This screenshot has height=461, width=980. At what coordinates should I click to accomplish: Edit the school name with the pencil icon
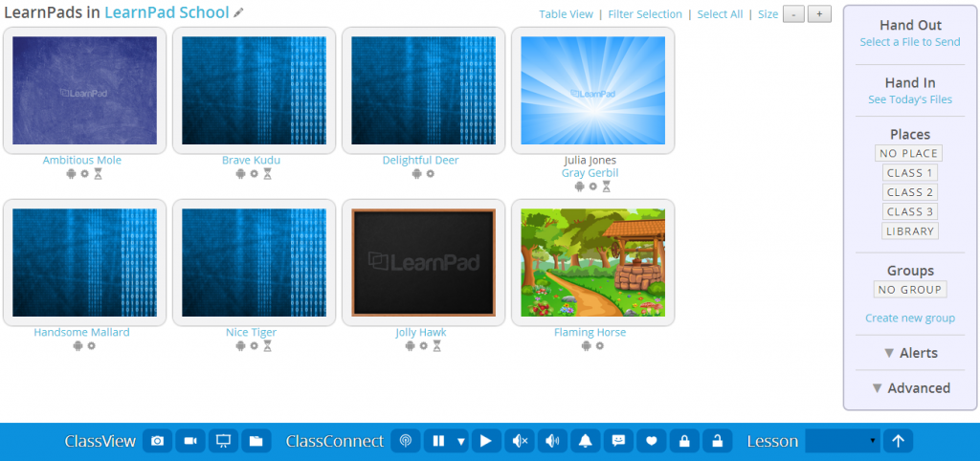click(238, 12)
